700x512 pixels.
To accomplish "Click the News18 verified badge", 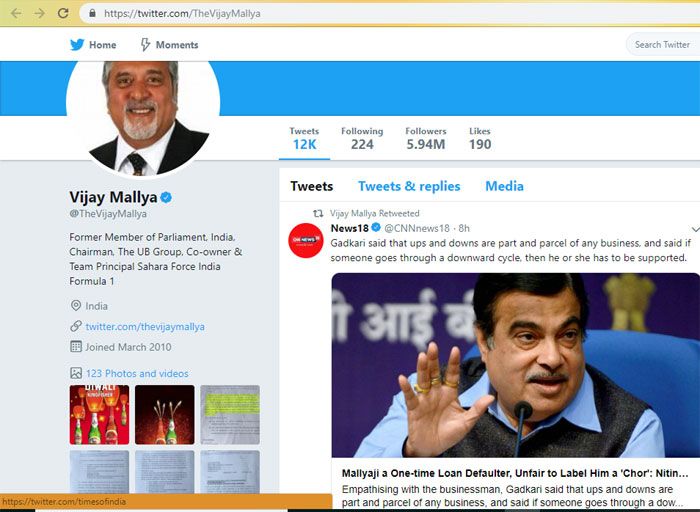I will [376, 228].
